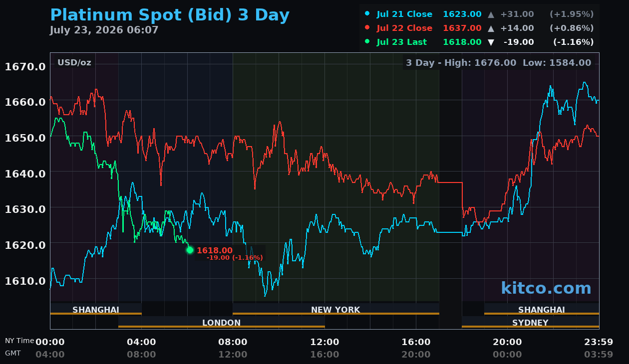Click the cyan Jul 21 Close legend dot
629x364 pixels.
point(367,14)
